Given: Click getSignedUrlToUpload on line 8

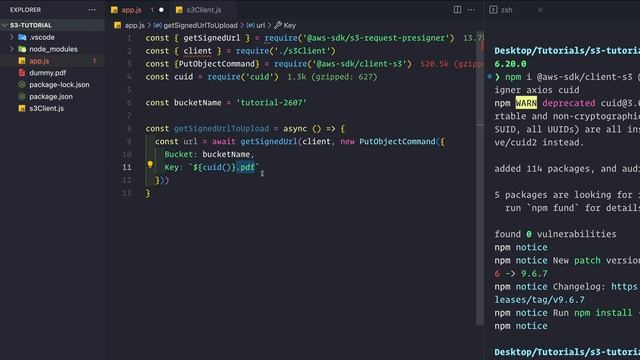Looking at the screenshot, I should pos(222,129).
